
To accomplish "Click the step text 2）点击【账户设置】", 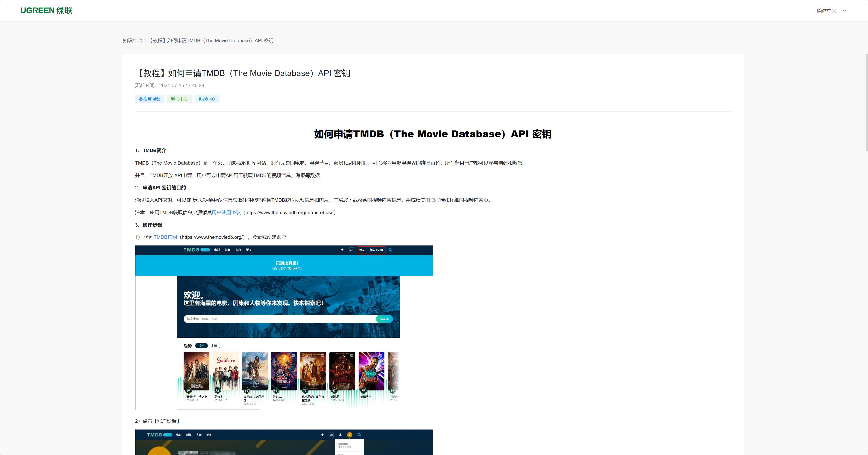I will point(158,421).
